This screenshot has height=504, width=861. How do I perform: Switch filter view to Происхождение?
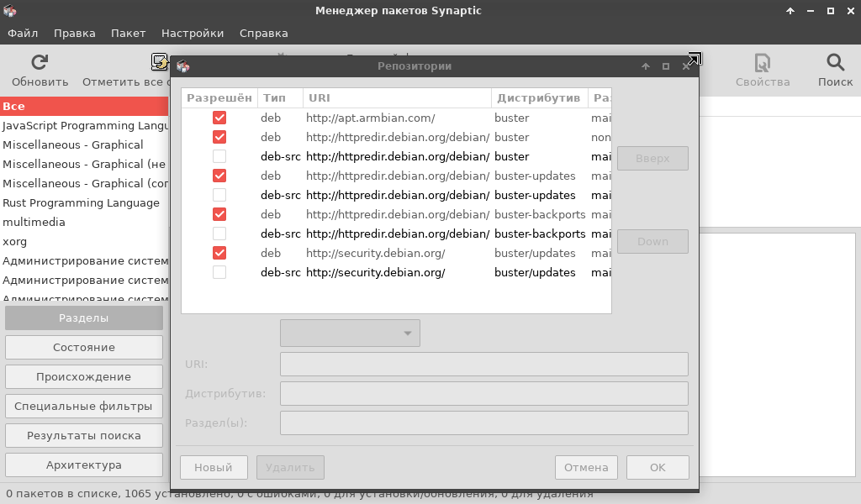pyautogui.click(x=84, y=377)
